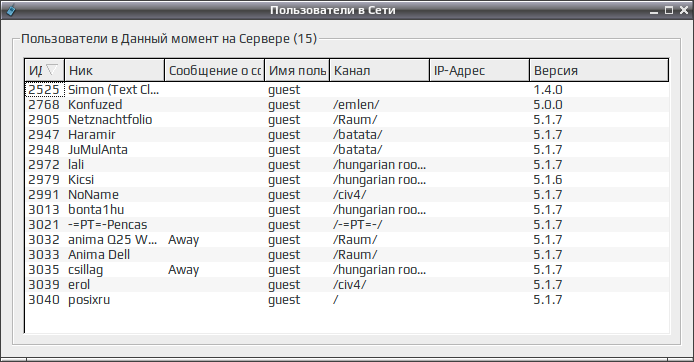
Task: Select user bonta1hu
Action: [96, 210]
